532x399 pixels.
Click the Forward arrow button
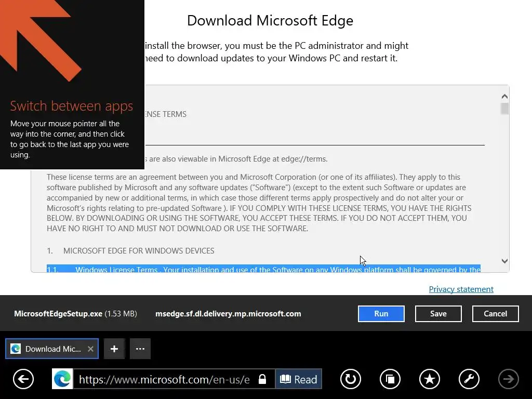[x=508, y=379]
